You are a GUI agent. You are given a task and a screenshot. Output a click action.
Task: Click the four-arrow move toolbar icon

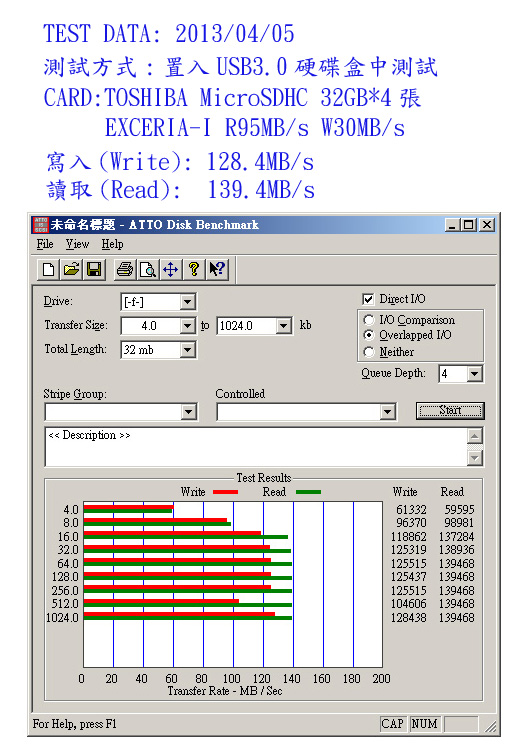click(x=171, y=269)
